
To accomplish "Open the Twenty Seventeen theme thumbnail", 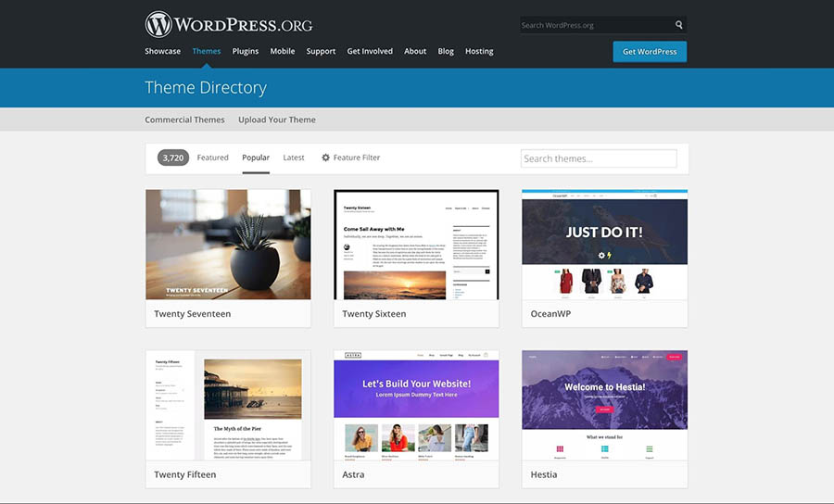I will (x=228, y=245).
